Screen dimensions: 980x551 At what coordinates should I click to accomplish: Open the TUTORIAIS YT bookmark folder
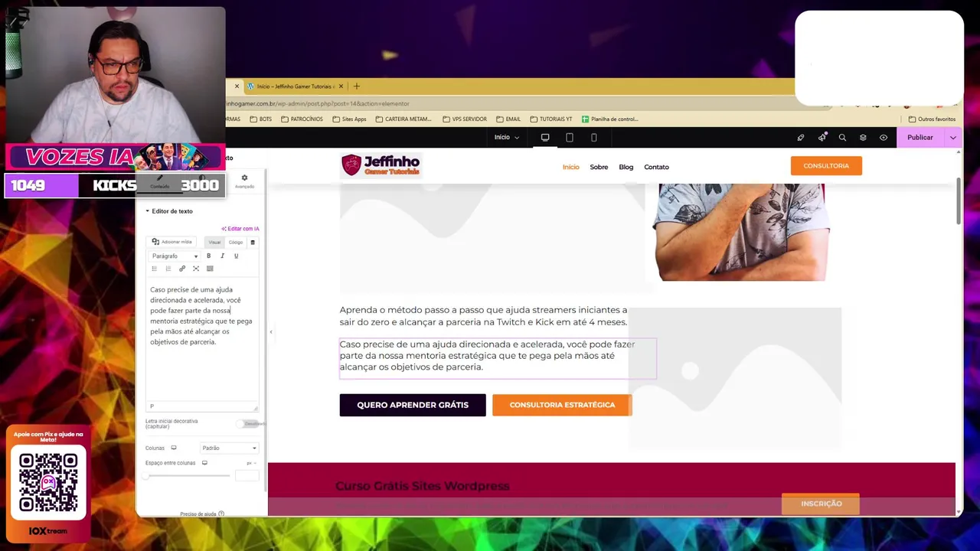point(551,119)
